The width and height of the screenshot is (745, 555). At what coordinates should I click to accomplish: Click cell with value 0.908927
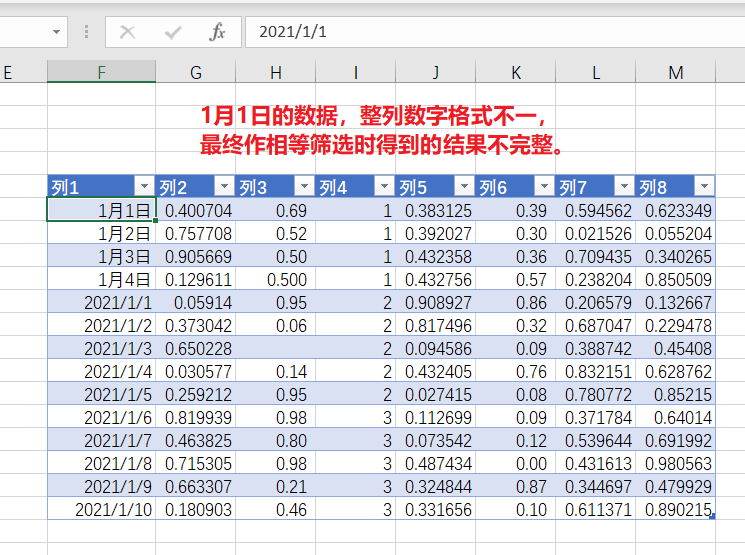coord(436,302)
